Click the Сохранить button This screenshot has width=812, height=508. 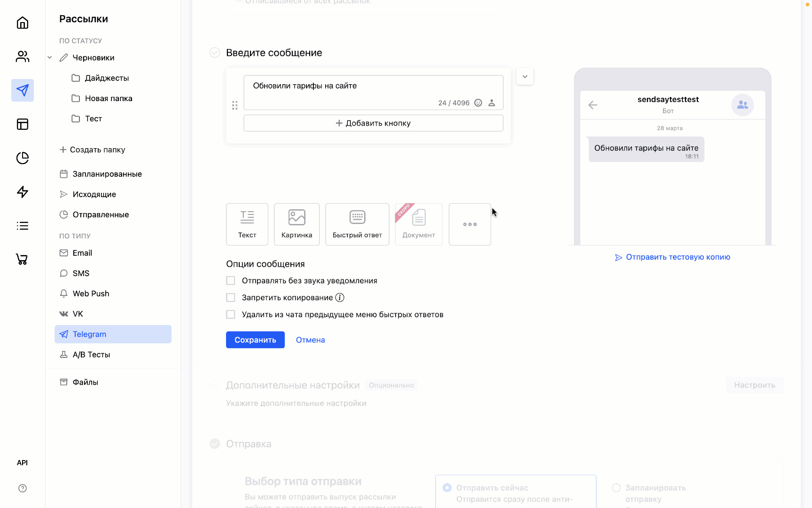click(x=255, y=340)
